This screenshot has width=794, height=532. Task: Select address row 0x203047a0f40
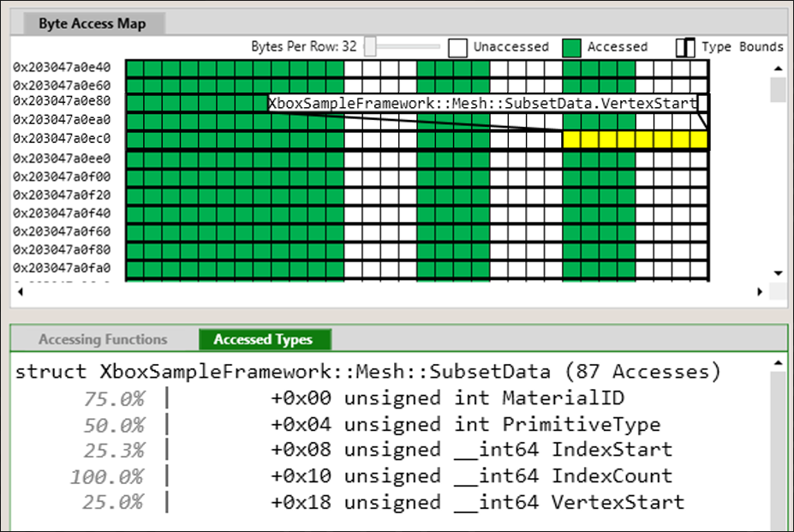point(62,213)
